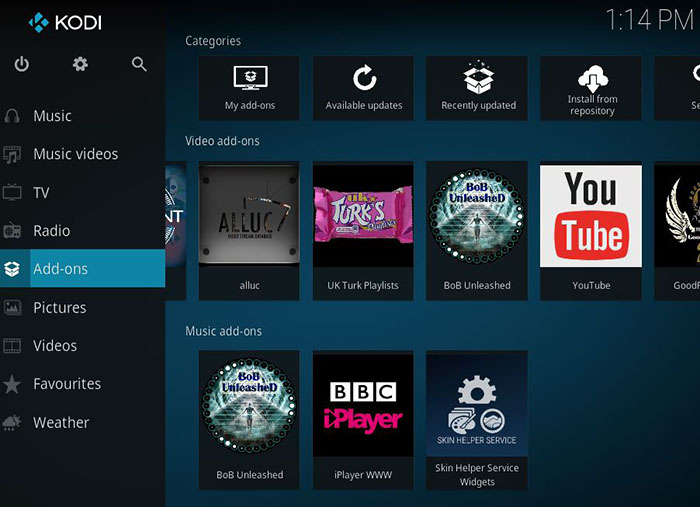Open the Videos section
The height and width of the screenshot is (507, 700).
[x=83, y=346]
